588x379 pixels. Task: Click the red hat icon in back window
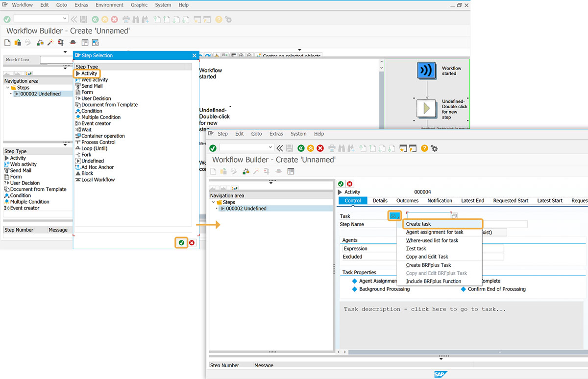click(73, 43)
